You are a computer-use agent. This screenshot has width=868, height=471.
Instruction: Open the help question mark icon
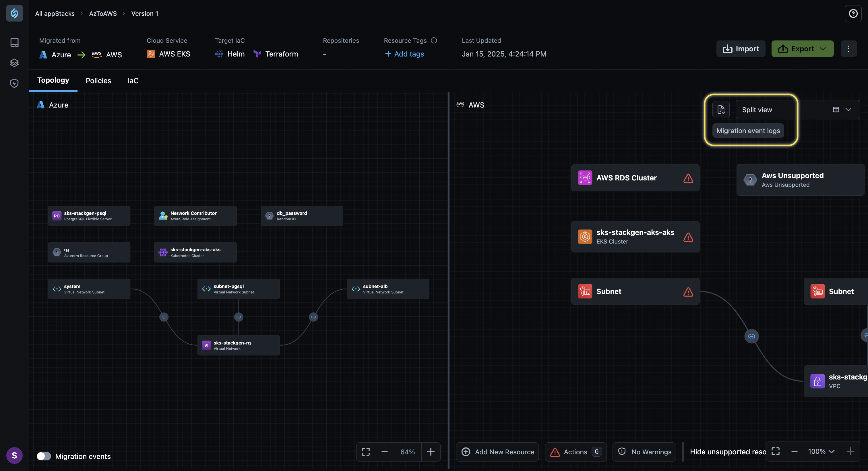coord(853,13)
